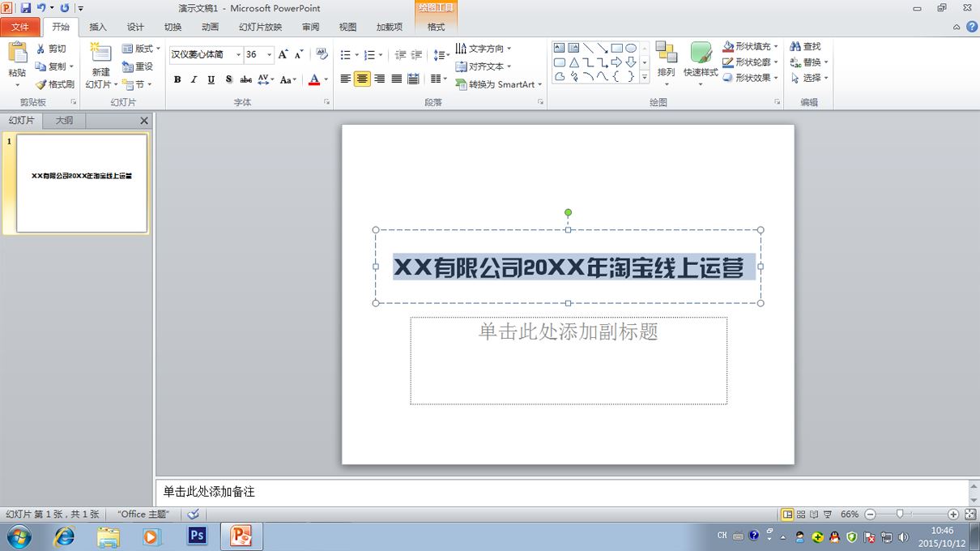This screenshot has height=551, width=980.
Task: Open the Shape Fill (形状填充) dropdown
Action: coord(751,46)
